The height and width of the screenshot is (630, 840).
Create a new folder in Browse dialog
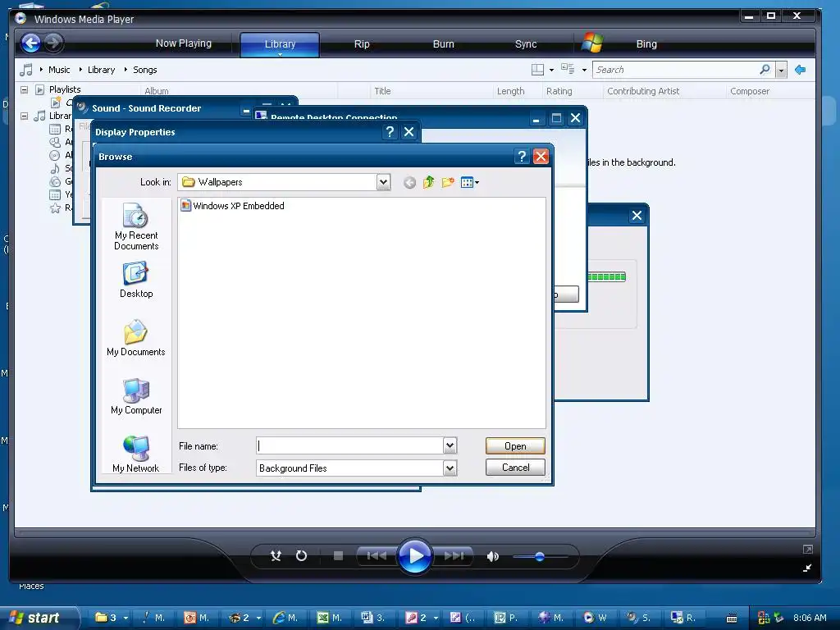(448, 182)
